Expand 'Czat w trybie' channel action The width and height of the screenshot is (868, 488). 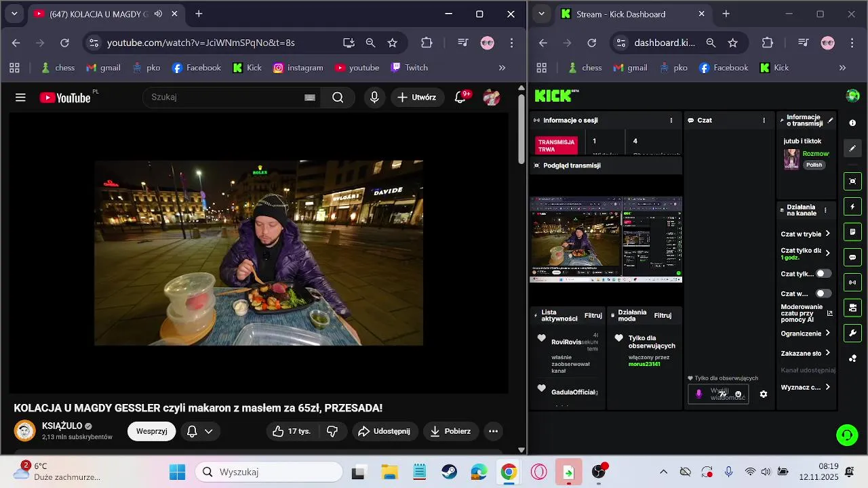pyautogui.click(x=827, y=234)
